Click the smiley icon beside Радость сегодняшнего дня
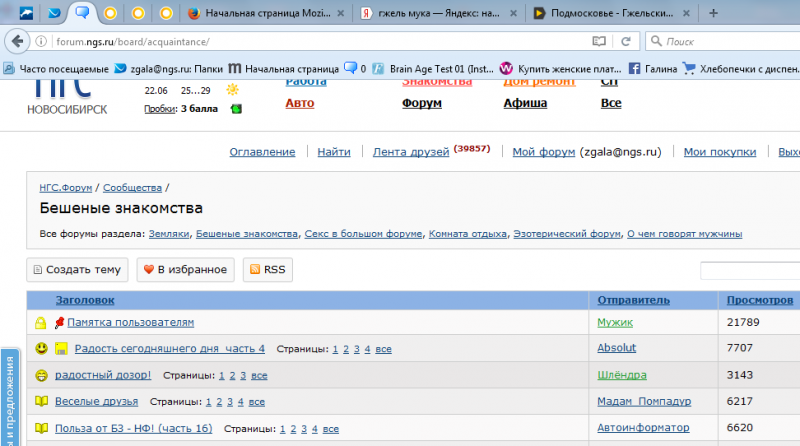The width and height of the screenshot is (800, 446). pos(41,348)
